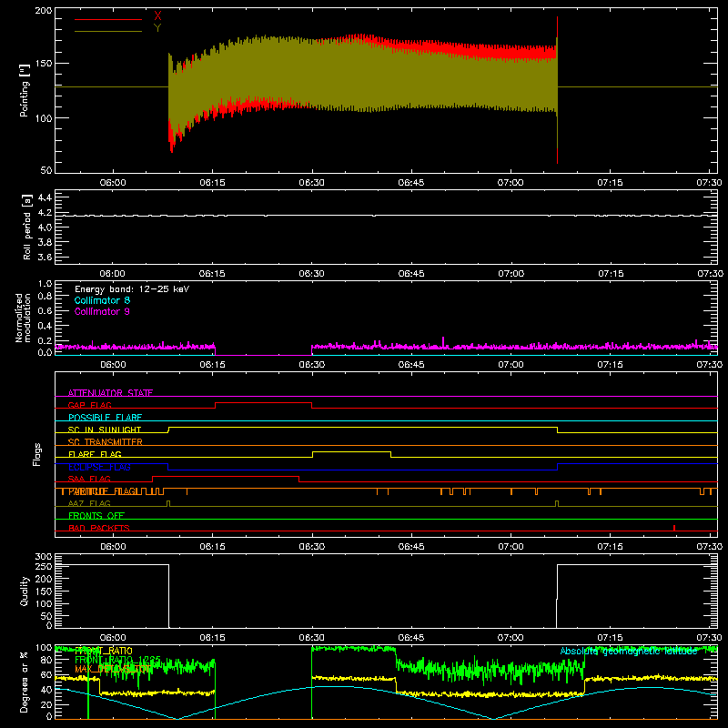Click the 07:00 label under Pointing plot
The width and height of the screenshot is (728, 728).
[511, 183]
